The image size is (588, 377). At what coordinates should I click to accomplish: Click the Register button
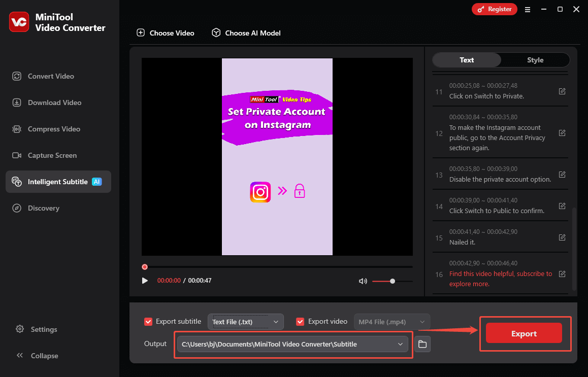click(x=494, y=9)
